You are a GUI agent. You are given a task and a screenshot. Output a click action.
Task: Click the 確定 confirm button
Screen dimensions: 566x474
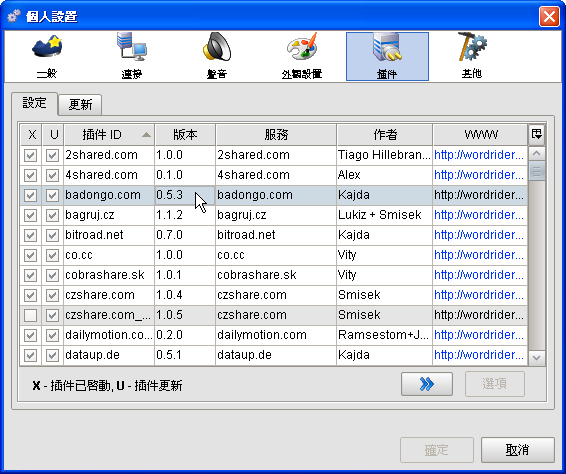click(437, 450)
